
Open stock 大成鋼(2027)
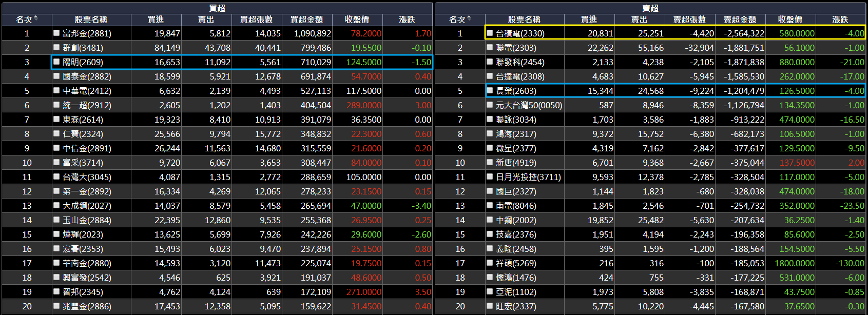coord(87,206)
